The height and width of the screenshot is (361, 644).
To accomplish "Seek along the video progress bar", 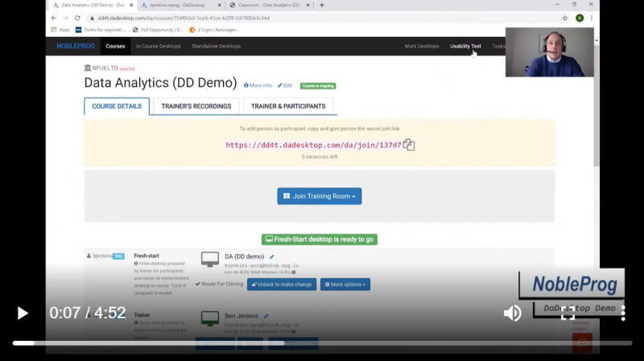I will pos(322,343).
